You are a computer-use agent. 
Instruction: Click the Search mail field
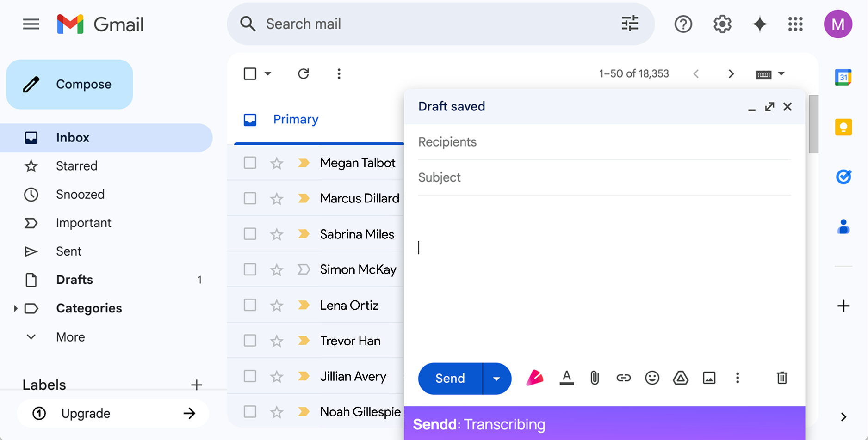(x=440, y=24)
